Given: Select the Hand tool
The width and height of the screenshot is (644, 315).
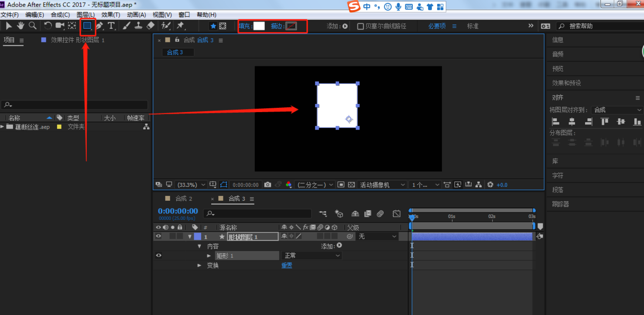Looking at the screenshot, I should 21,26.
